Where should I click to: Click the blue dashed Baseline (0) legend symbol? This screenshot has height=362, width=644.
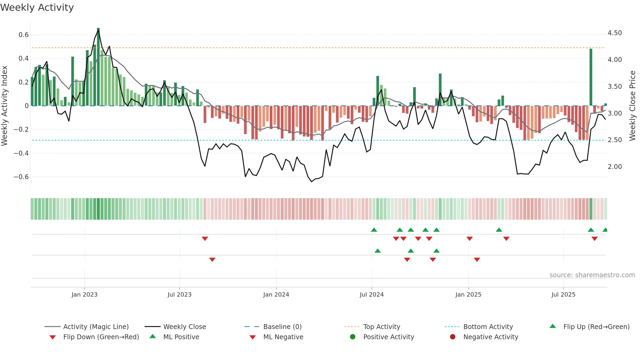252,327
